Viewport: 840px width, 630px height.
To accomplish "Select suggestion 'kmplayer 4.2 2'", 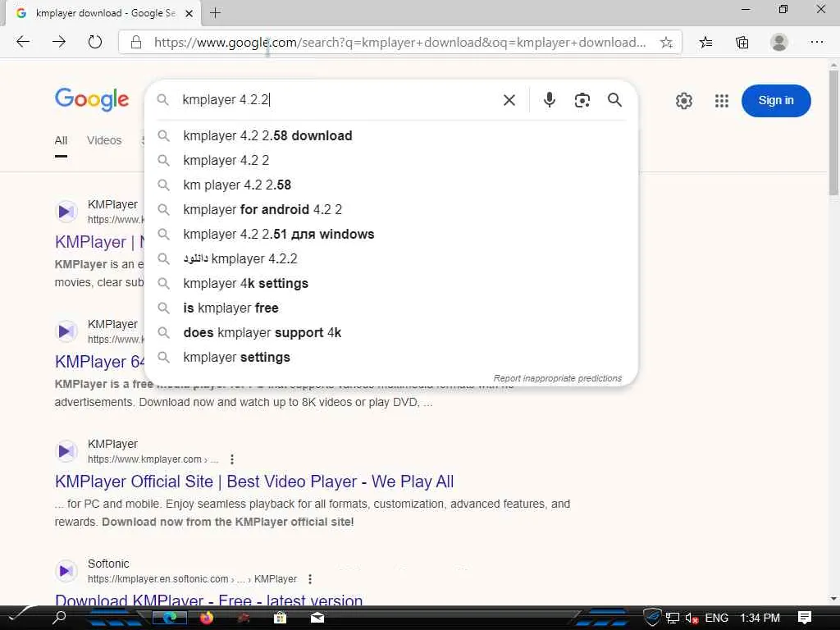I will click(391, 160).
